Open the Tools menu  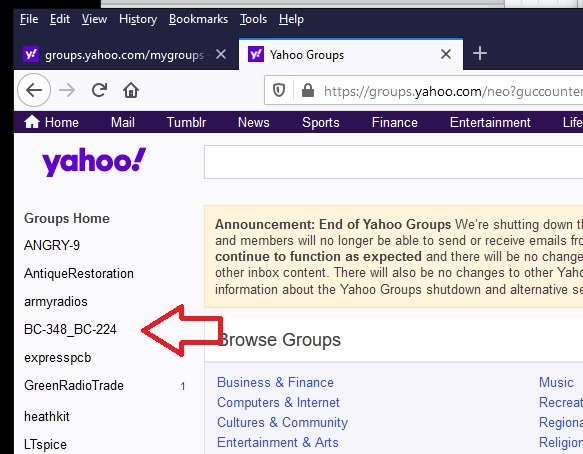pyautogui.click(x=253, y=19)
